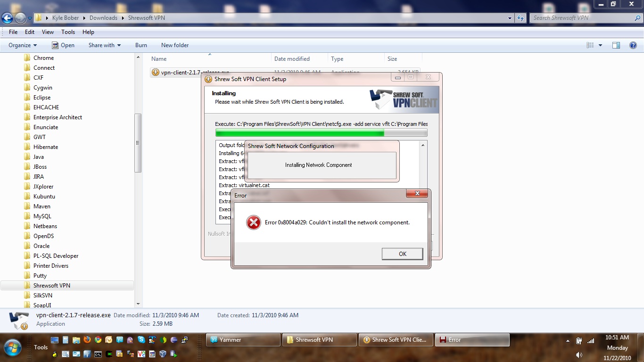The width and height of the screenshot is (644, 362).
Task: Click OK in the Error dialog
Action: point(402,254)
